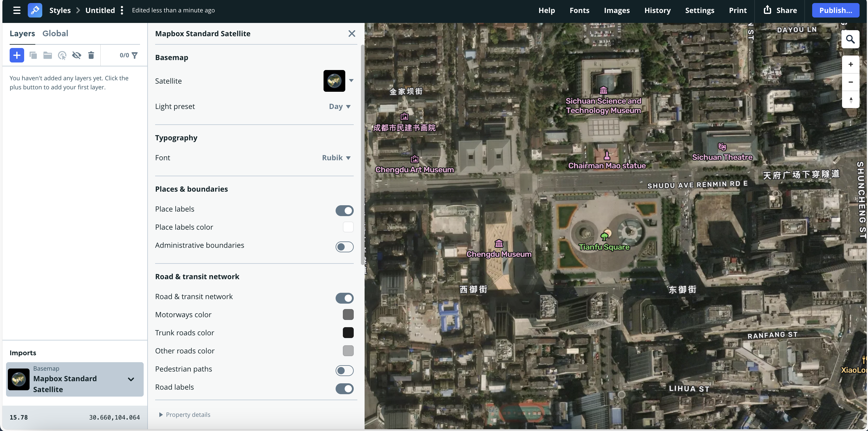The width and height of the screenshot is (868, 431).
Task: Click the Publish button
Action: coord(835,11)
